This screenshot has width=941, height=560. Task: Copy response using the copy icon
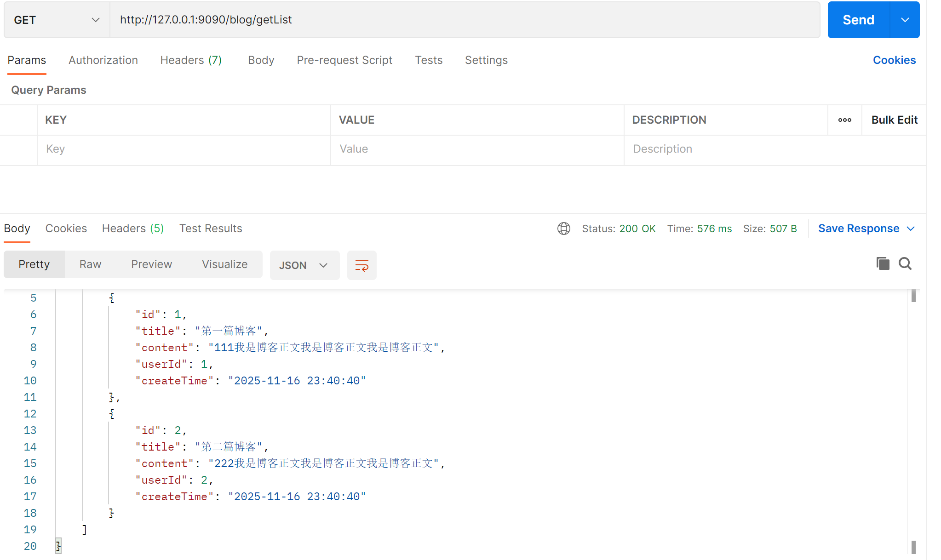pos(883,264)
